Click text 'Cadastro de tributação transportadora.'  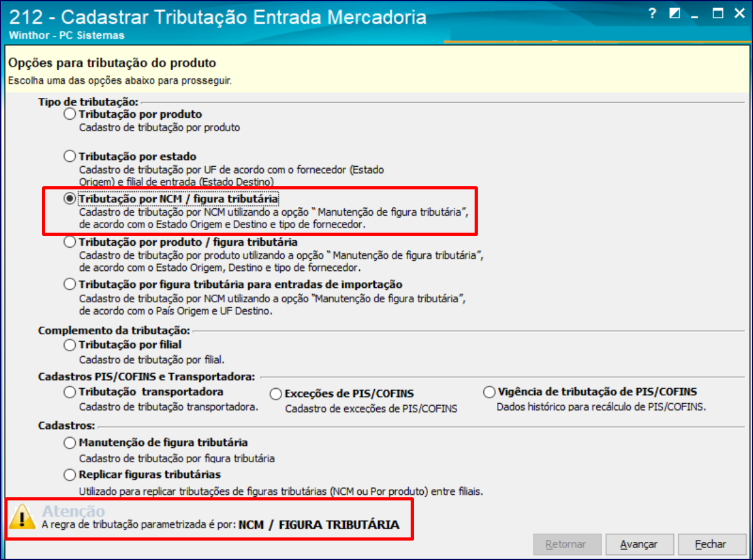click(169, 406)
